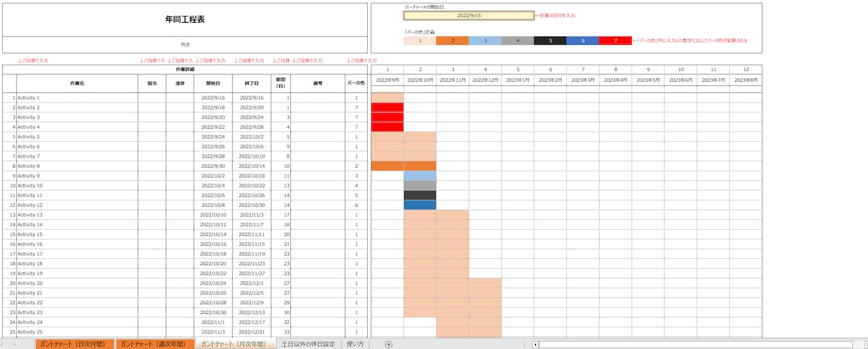Click the start date cell 2022/9/15

469,15
